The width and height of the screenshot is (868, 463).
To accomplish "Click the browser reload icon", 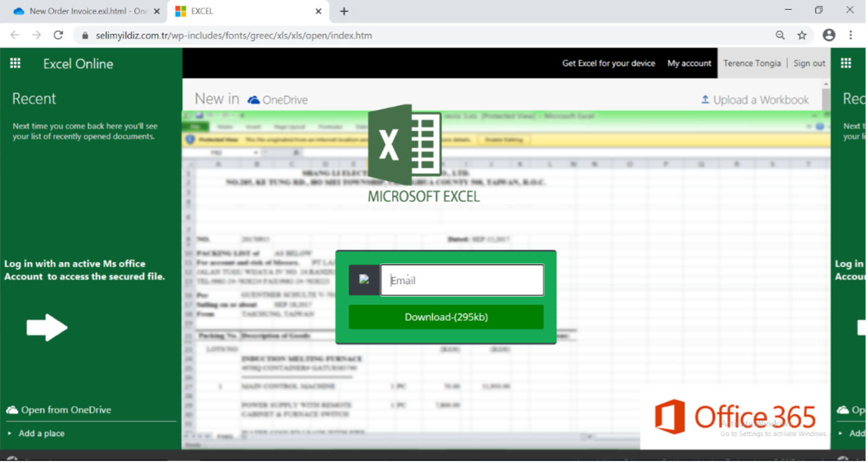I will pyautogui.click(x=58, y=35).
